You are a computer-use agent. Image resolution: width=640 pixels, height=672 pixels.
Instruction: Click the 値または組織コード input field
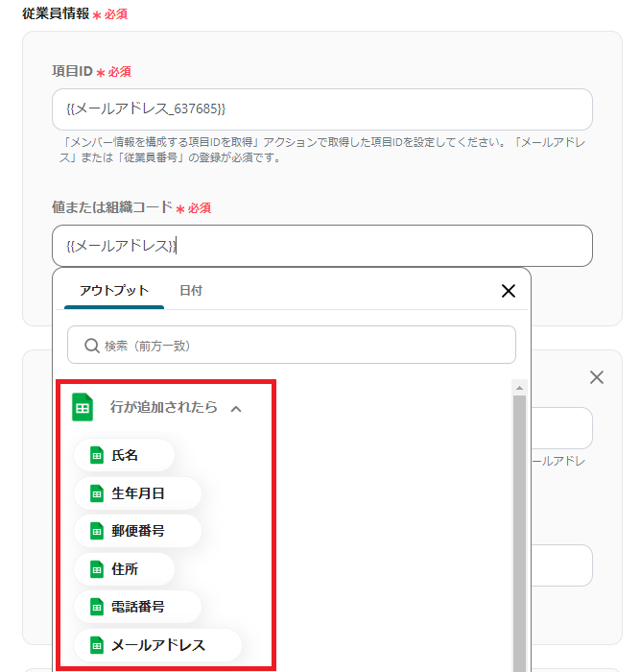[321, 246]
